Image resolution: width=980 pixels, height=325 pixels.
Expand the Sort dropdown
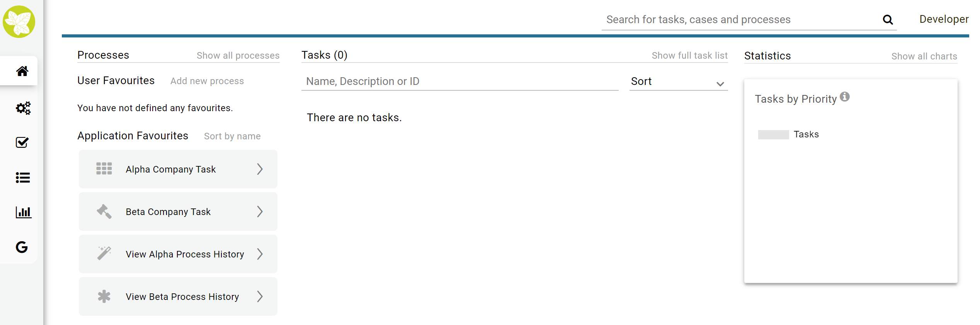tap(679, 81)
